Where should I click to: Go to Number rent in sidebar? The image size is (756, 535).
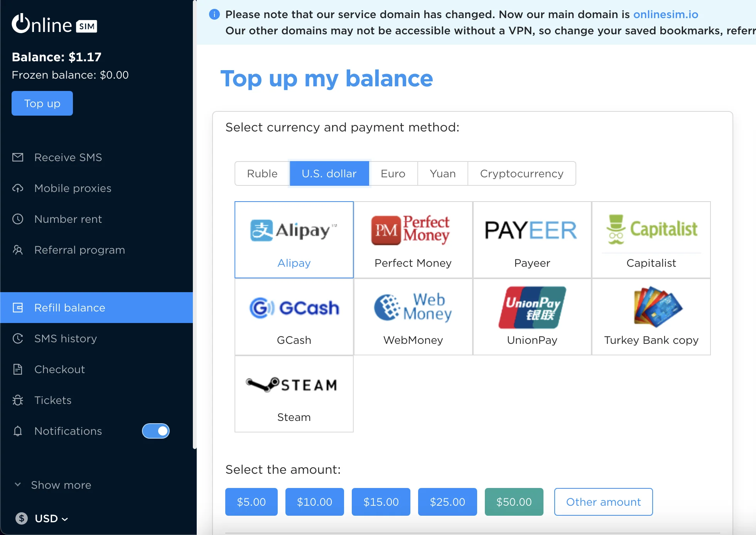(x=96, y=219)
